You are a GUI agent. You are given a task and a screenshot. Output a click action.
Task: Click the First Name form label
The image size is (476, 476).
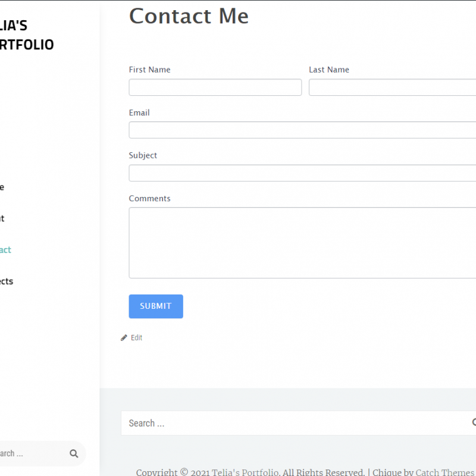click(x=149, y=70)
